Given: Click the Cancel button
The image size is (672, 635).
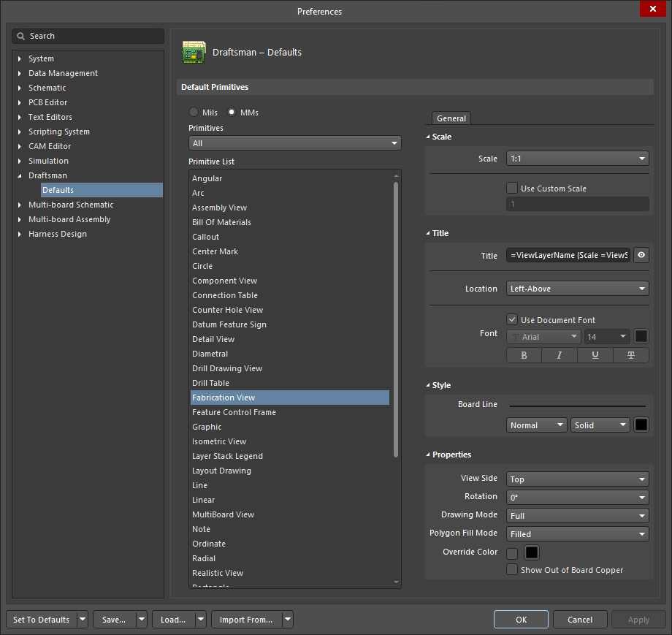Looking at the screenshot, I should pos(580,620).
